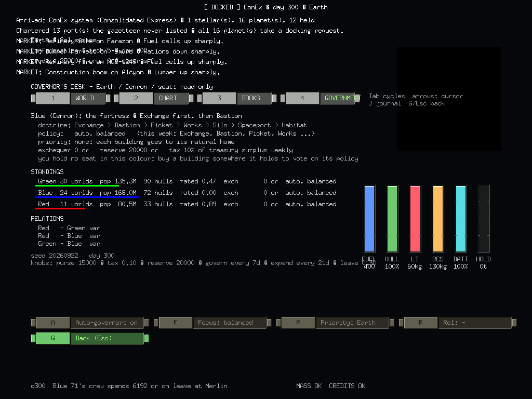Click the Rel: - button

(x=458, y=323)
